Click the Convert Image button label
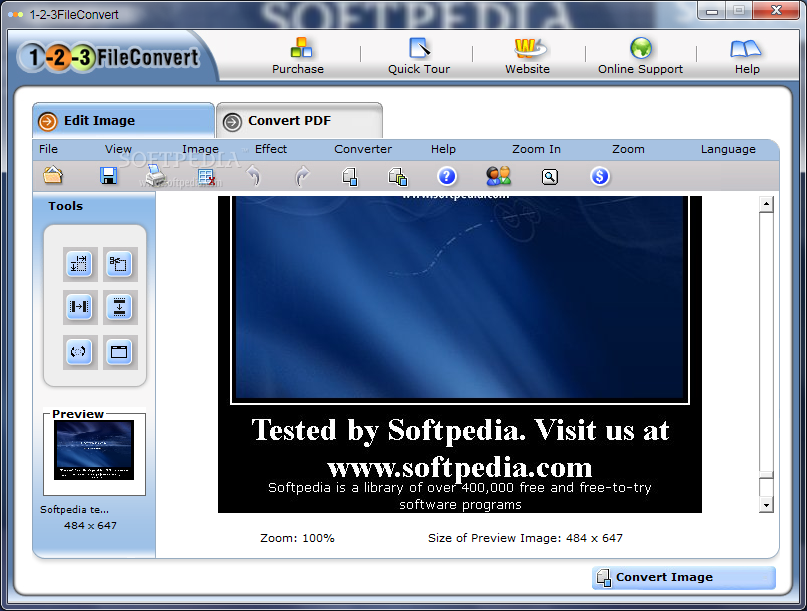 pyautogui.click(x=664, y=578)
